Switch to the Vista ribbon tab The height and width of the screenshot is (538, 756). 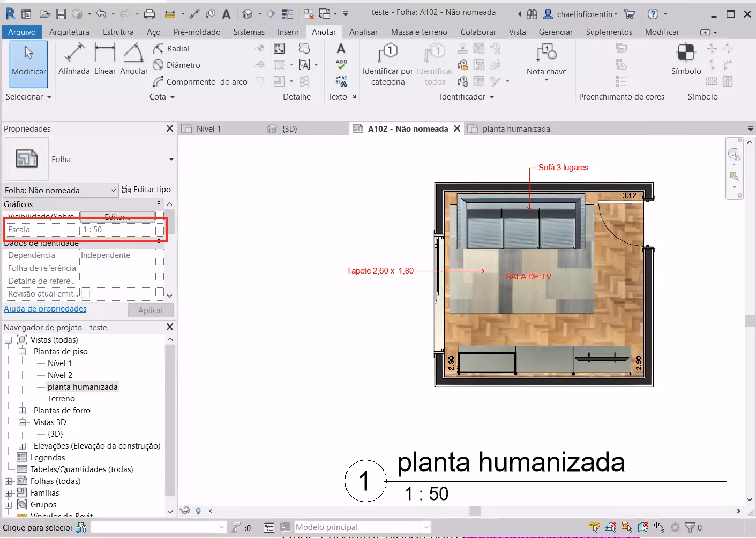tap(517, 32)
